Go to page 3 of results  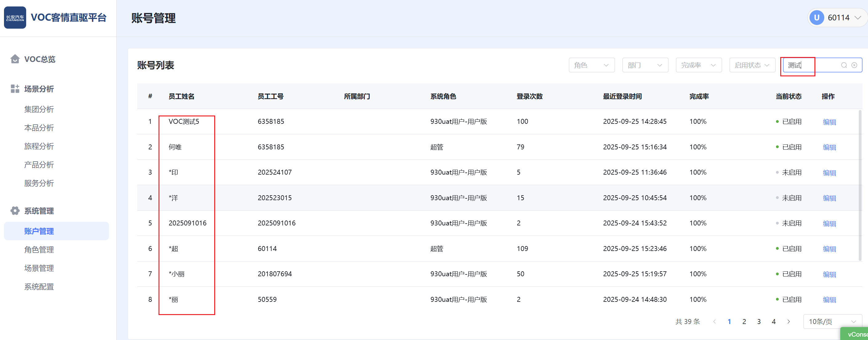759,322
